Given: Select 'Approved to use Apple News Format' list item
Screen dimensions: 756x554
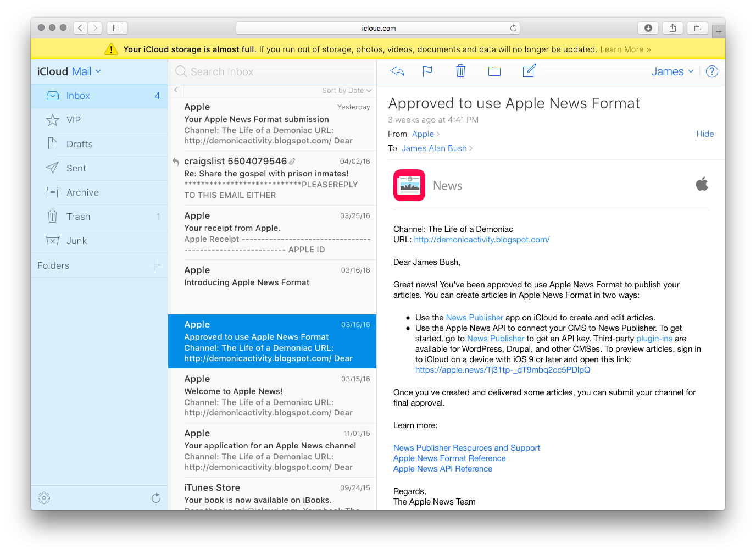Looking at the screenshot, I should click(272, 341).
